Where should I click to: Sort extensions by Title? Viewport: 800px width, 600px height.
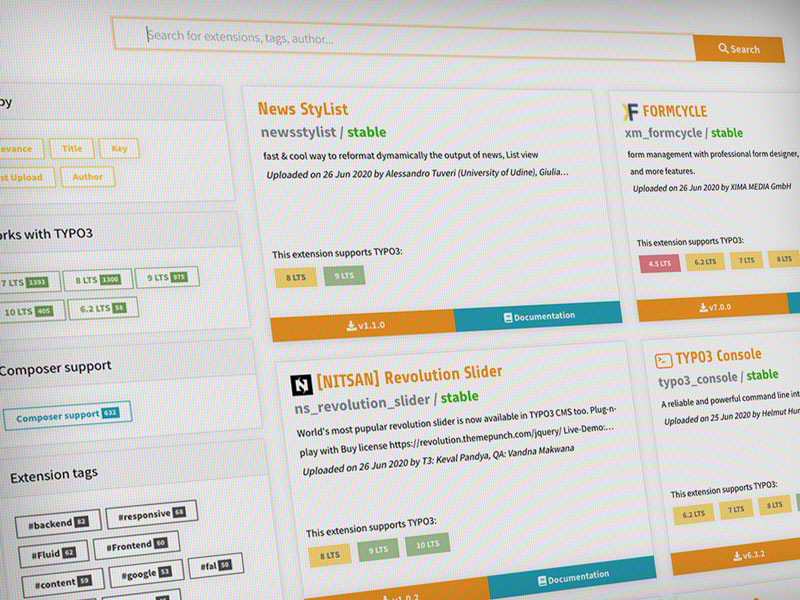point(72,148)
